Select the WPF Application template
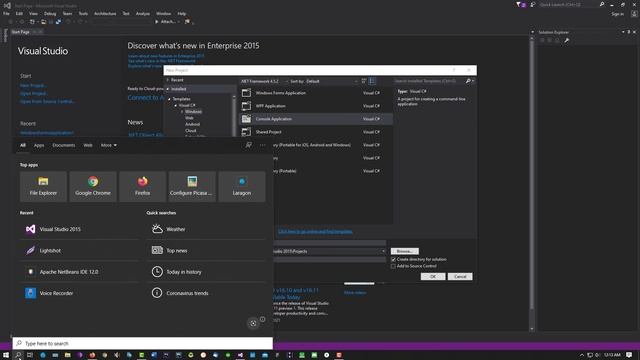This screenshot has width=640, height=360. (x=316, y=106)
